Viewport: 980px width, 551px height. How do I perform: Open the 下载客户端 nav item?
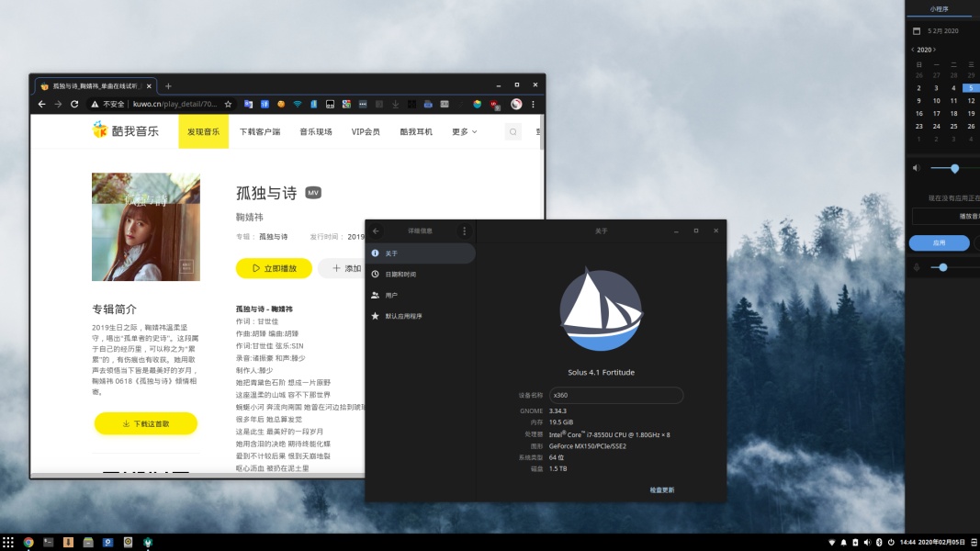(x=260, y=132)
